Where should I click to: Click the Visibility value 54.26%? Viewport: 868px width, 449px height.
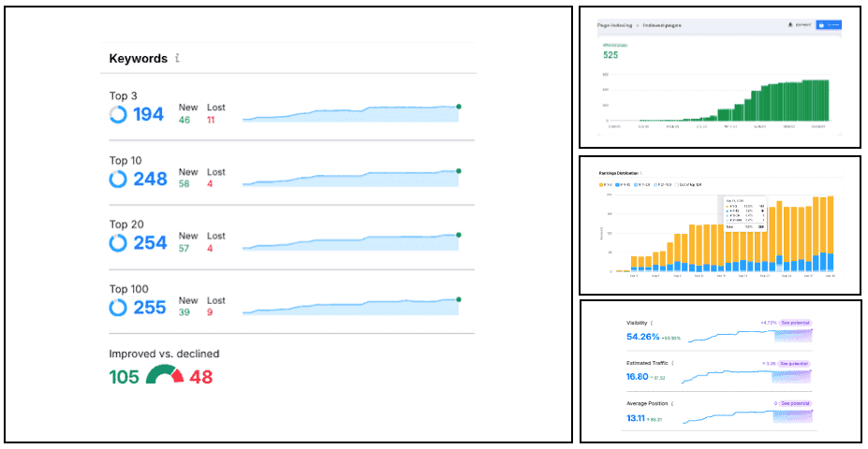tap(643, 337)
